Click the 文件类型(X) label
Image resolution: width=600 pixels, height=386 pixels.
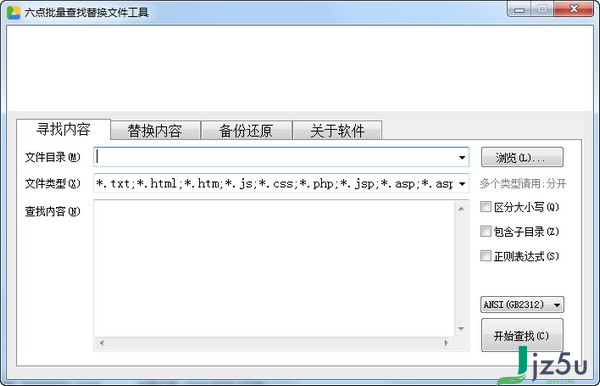pyautogui.click(x=53, y=184)
